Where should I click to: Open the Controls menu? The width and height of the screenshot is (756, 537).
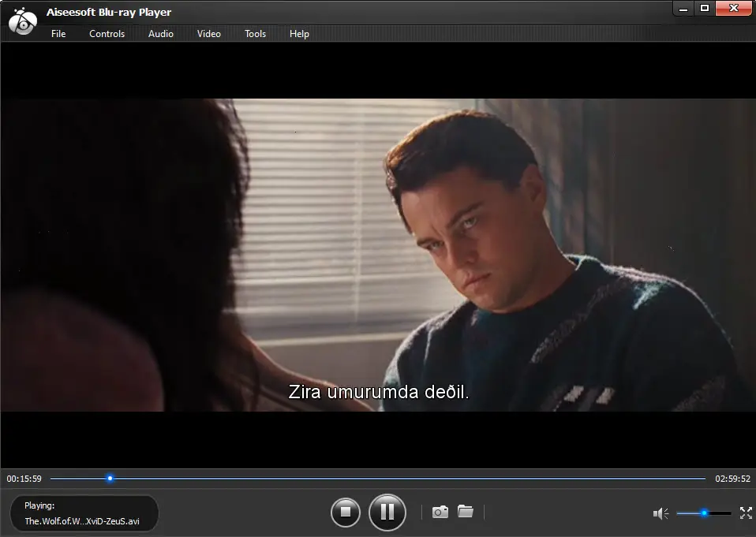point(107,34)
